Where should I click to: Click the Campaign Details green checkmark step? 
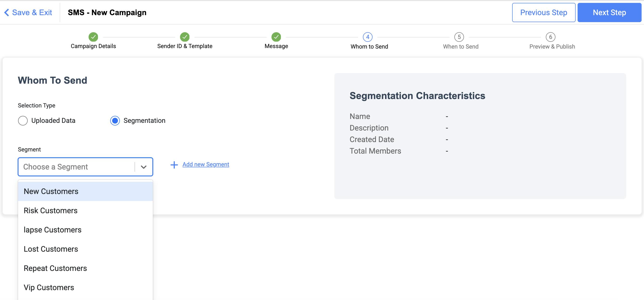coord(93,37)
